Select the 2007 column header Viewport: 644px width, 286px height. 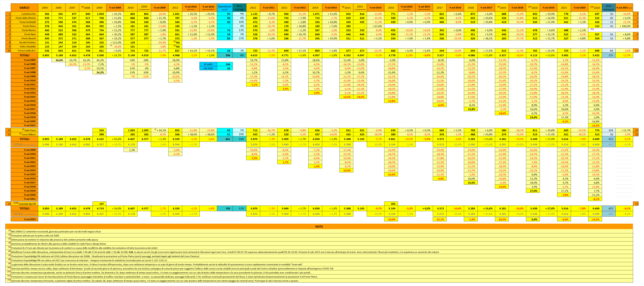point(72,7)
